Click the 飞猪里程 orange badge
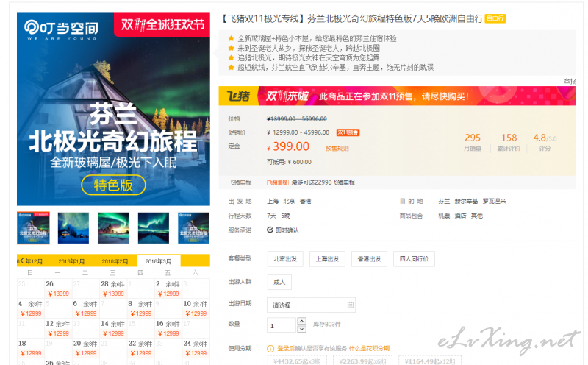This screenshot has width=588, height=365. click(278, 182)
